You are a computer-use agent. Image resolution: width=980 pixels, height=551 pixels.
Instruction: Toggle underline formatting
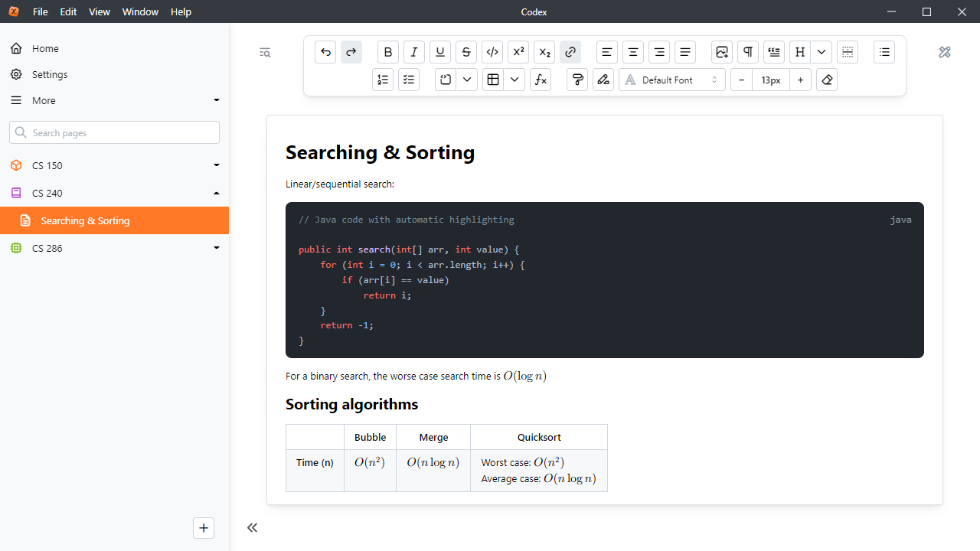point(440,52)
